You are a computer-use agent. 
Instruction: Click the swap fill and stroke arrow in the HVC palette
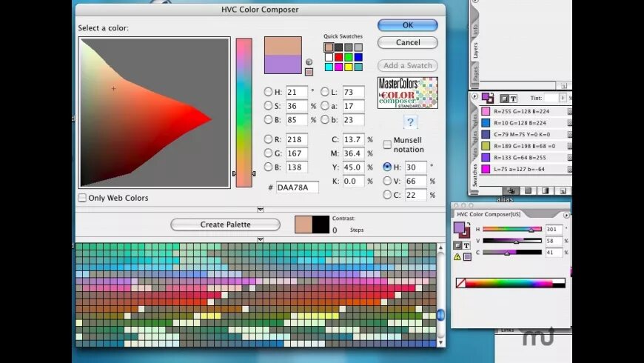point(469,224)
